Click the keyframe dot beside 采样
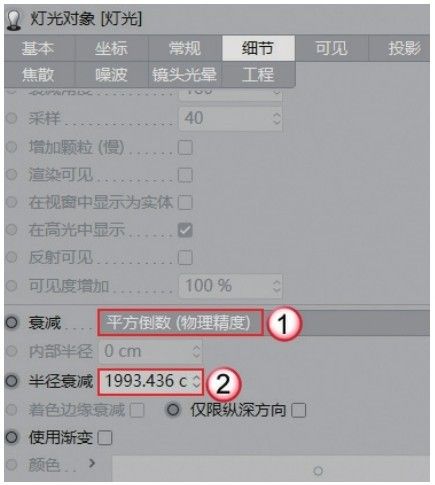The width and height of the screenshot is (435, 485). pos(12,118)
